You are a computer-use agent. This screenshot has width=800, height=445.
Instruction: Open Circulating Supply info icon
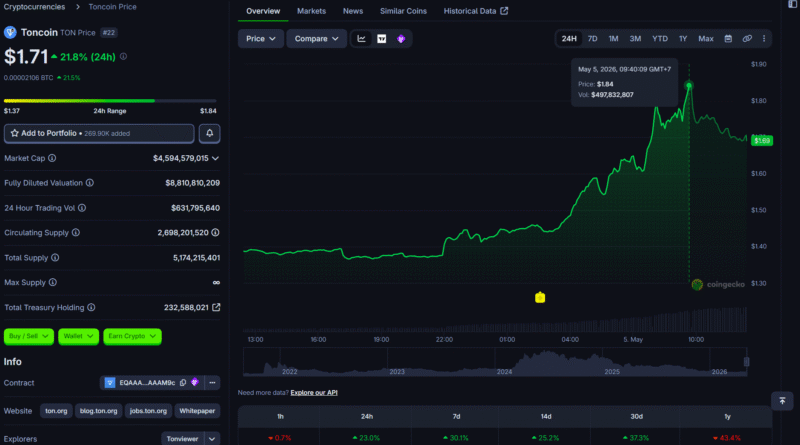tap(76, 232)
